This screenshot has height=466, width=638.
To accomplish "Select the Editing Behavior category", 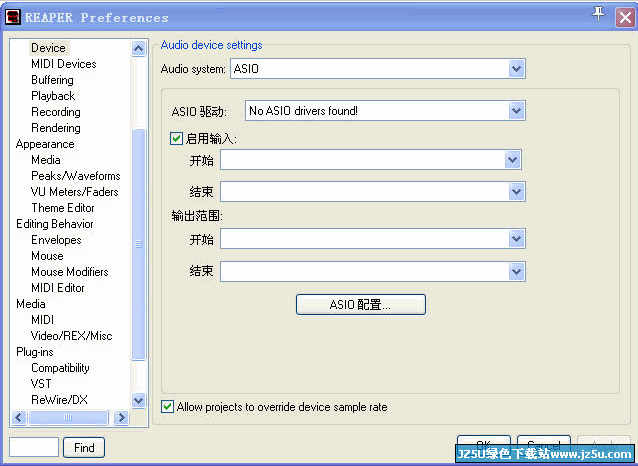I will 55,224.
